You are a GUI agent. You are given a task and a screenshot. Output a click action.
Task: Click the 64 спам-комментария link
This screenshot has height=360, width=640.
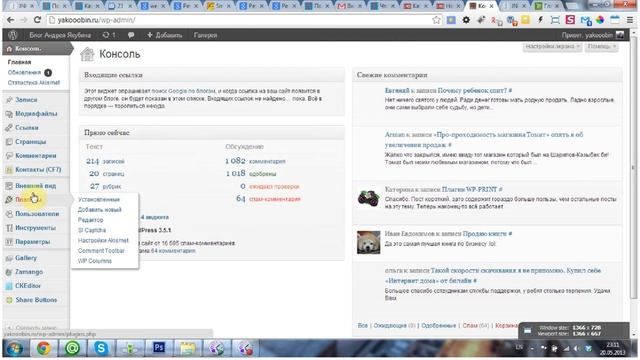(x=268, y=199)
